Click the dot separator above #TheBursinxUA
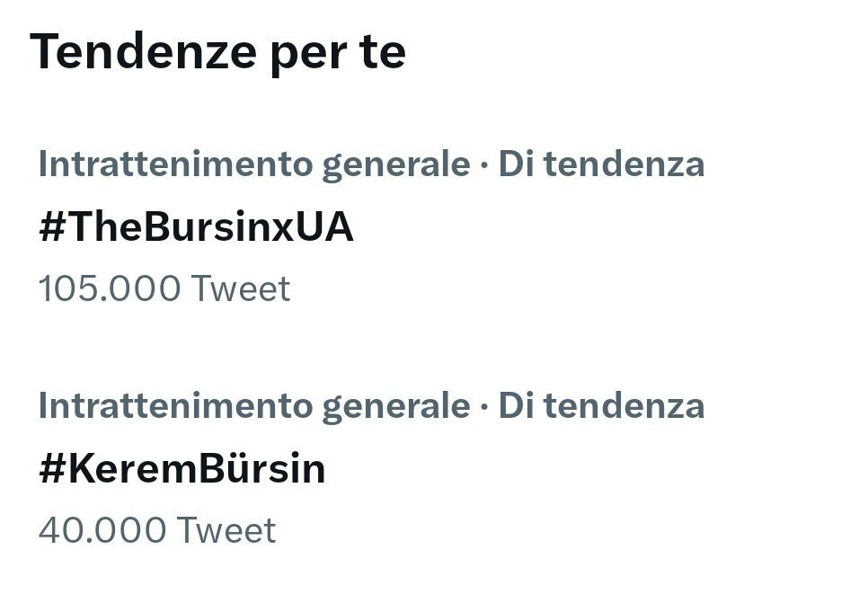Image resolution: width=868 pixels, height=594 pixels. 484,164
